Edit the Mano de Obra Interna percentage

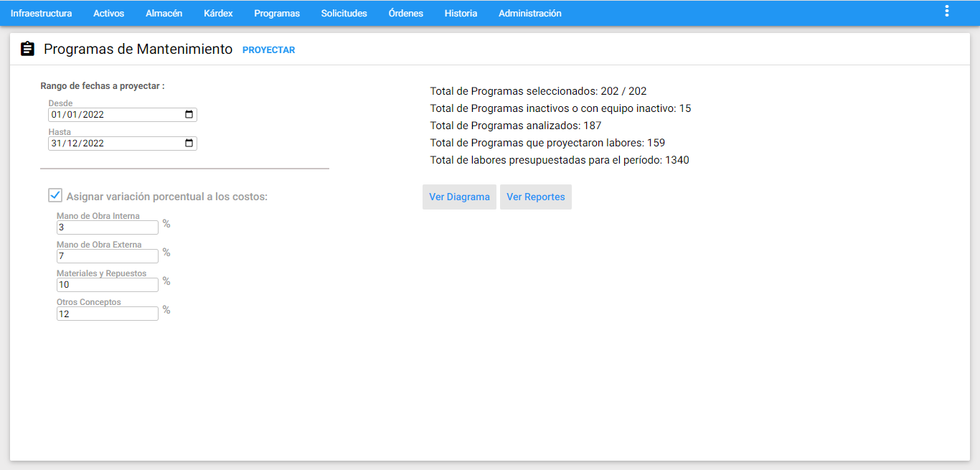pyautogui.click(x=108, y=227)
